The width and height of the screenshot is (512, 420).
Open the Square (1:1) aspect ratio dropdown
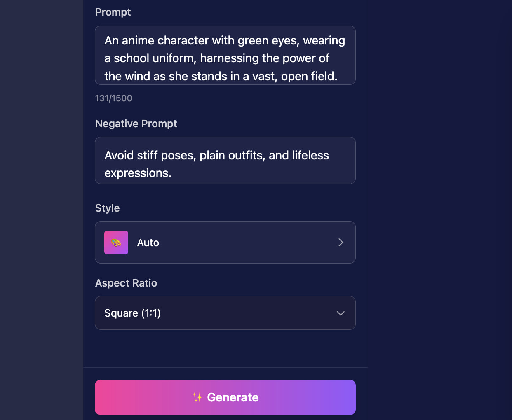point(225,313)
